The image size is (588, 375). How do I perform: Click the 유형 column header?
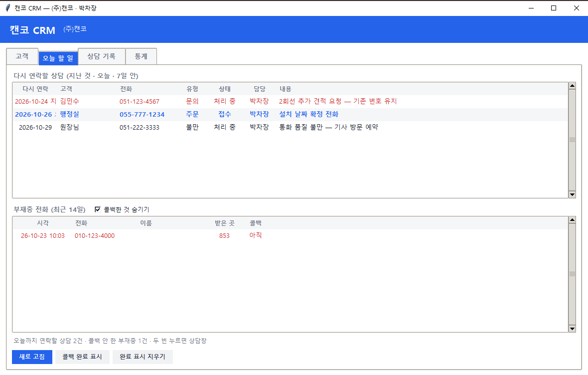[x=192, y=89]
